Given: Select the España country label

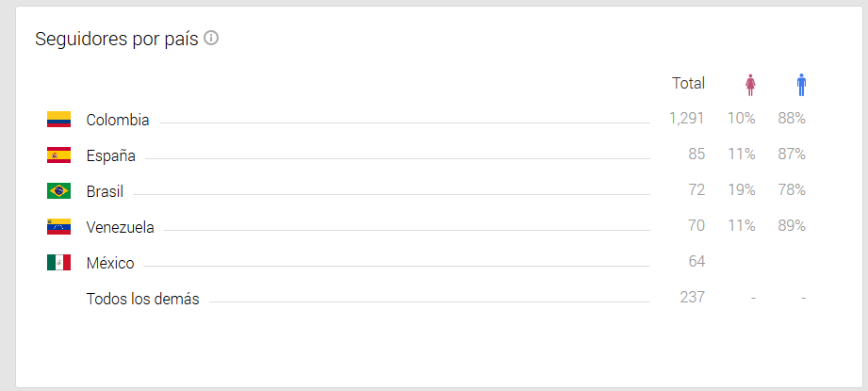Looking at the screenshot, I should click(x=111, y=155).
